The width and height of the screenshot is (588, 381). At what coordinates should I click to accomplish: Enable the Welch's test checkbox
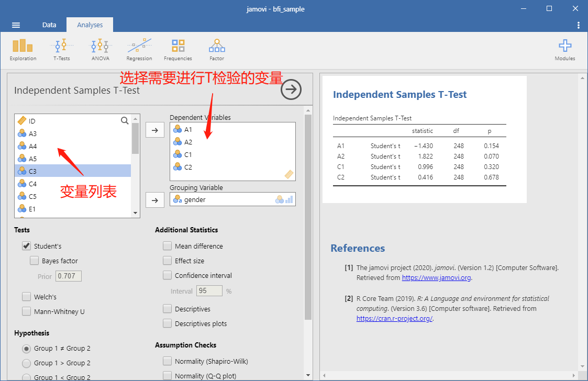26,297
